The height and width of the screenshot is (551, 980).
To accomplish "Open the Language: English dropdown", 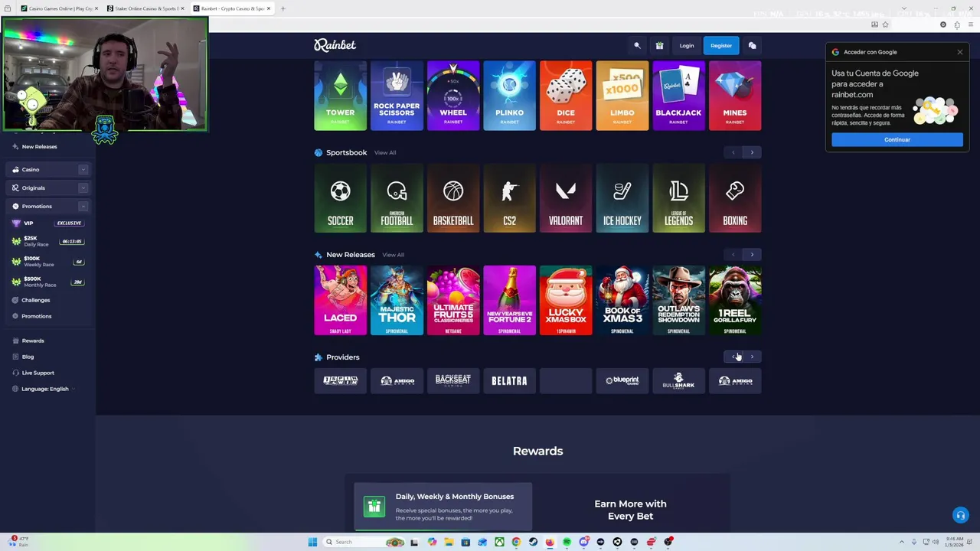I will click(45, 389).
